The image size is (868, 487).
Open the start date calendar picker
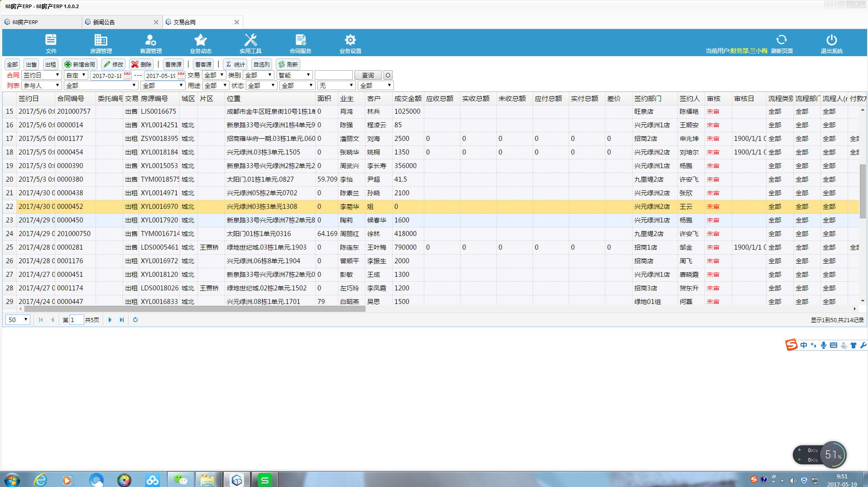coord(127,75)
